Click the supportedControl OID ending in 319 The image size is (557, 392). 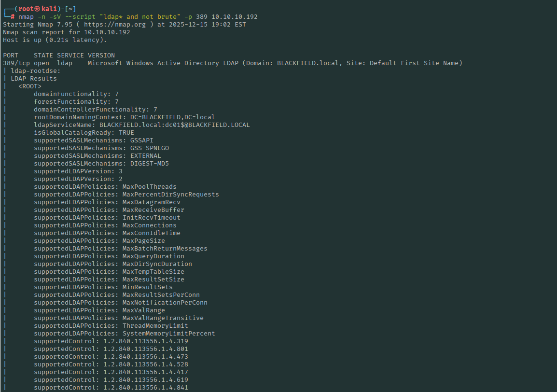(145, 341)
